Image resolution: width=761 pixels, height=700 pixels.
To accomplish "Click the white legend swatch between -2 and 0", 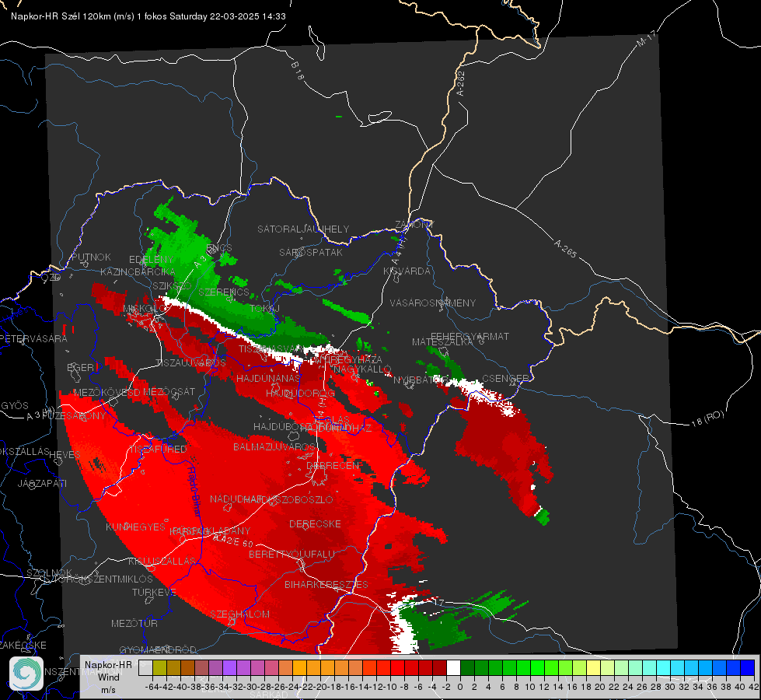I will (x=453, y=668).
